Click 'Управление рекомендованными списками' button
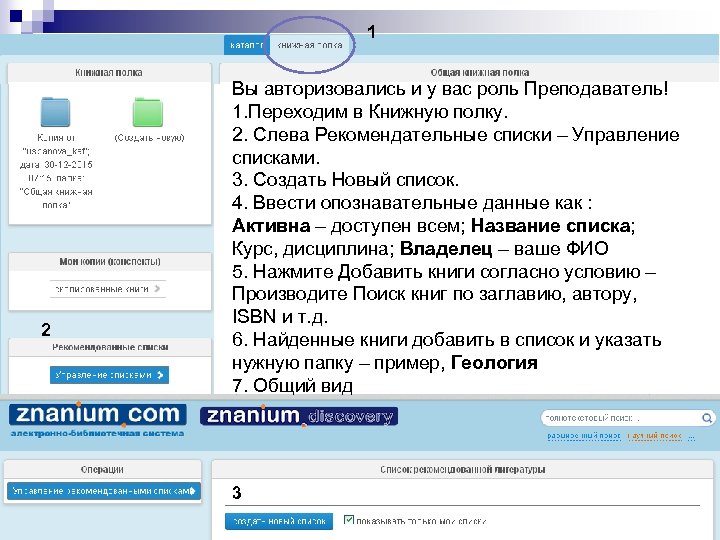The width and height of the screenshot is (720, 540). [x=104, y=490]
